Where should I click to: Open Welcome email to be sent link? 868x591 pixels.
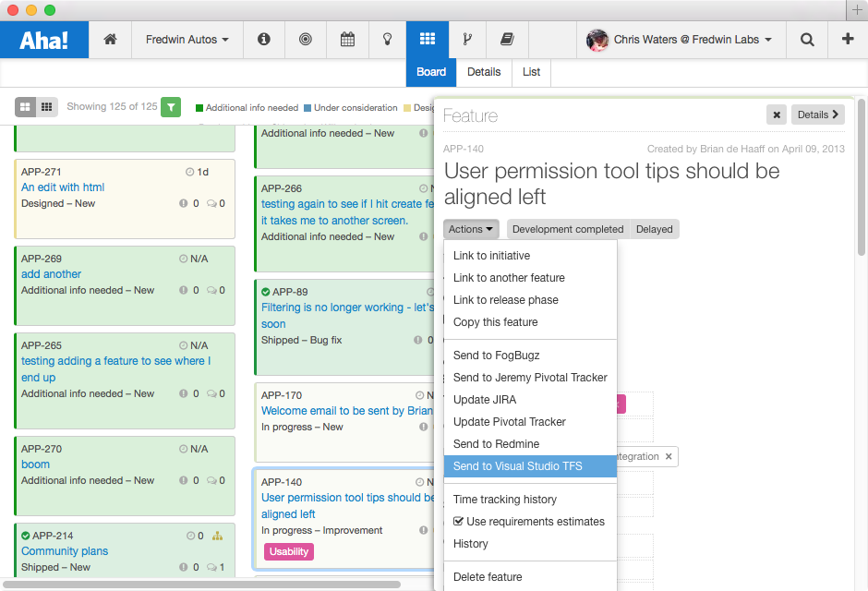point(347,411)
